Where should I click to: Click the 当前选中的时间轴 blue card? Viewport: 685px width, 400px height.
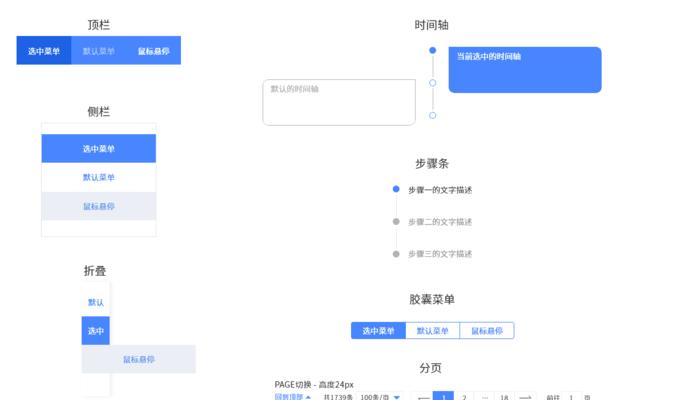tap(524, 70)
